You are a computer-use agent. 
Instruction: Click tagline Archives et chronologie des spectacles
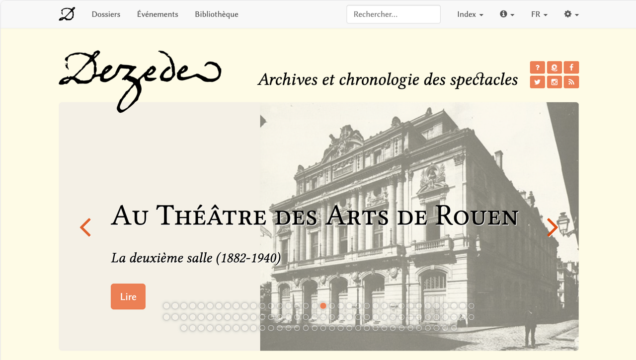(x=388, y=79)
